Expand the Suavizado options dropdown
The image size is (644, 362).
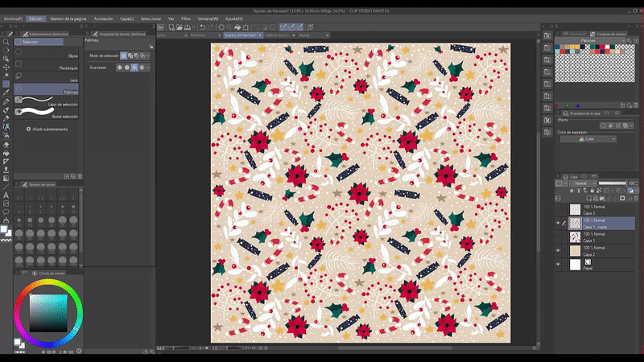coord(147,68)
